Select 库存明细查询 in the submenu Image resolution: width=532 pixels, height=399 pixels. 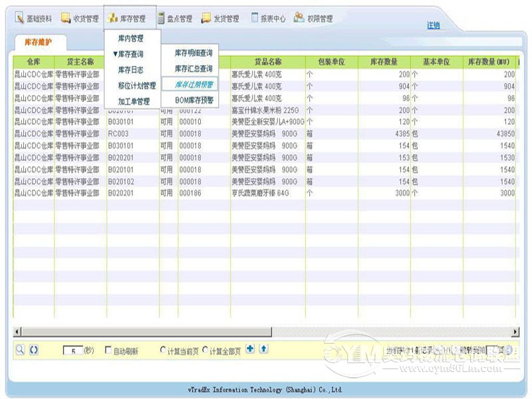194,53
